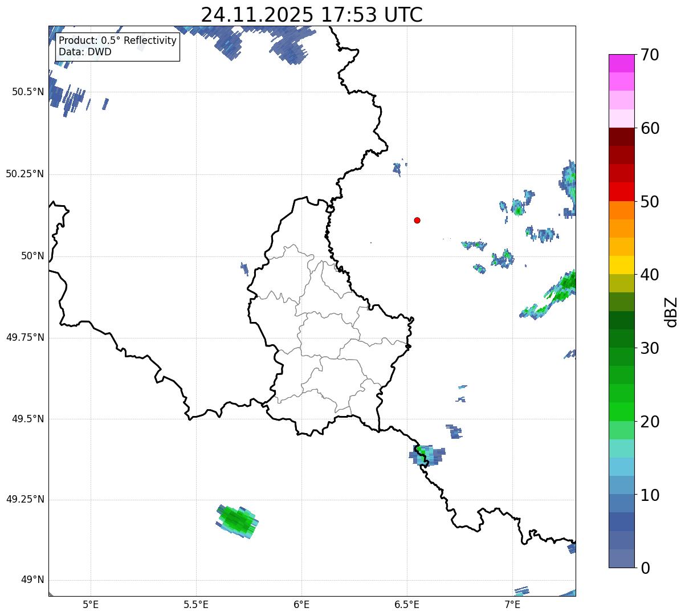Image resolution: width=685 pixels, height=616 pixels.
Task: Click the "dBZ" colorbar label
Action: coord(671,311)
